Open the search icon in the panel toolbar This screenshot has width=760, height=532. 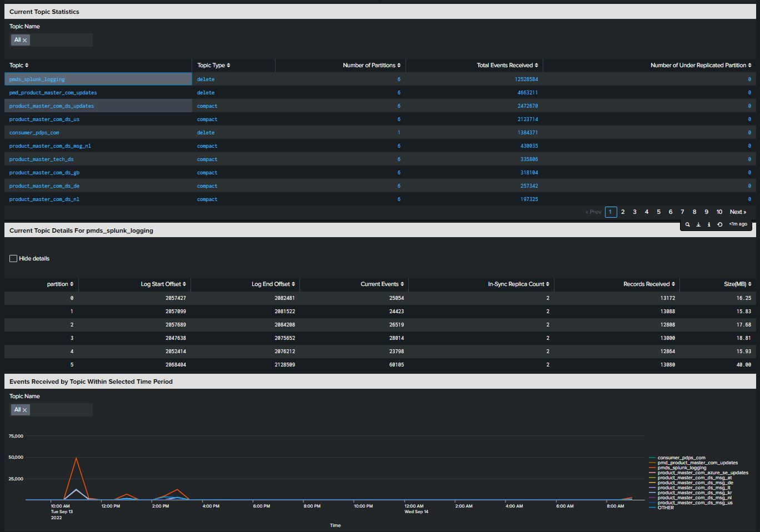(687, 224)
